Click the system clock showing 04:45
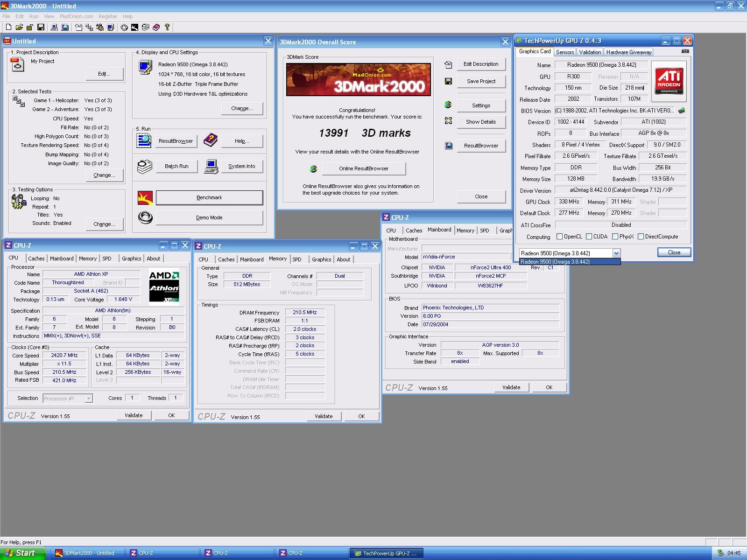This screenshot has height=560, width=747. pyautogui.click(x=734, y=553)
